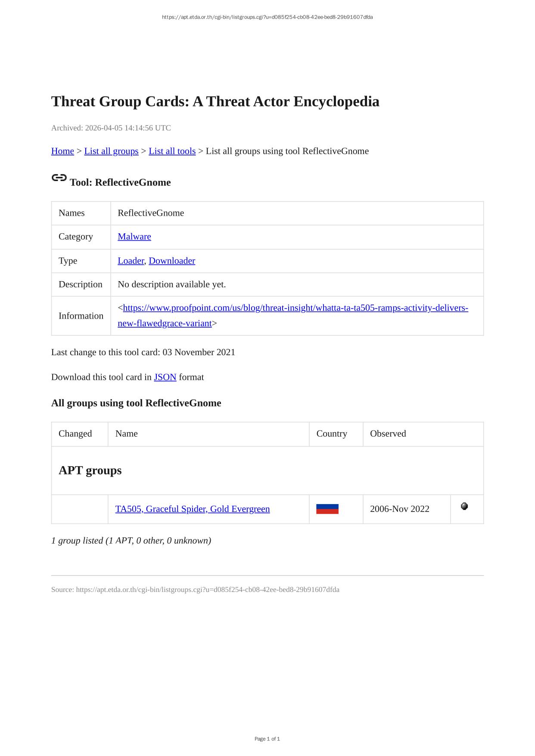
Task: Download tool card via JSON link
Action: coord(165,377)
